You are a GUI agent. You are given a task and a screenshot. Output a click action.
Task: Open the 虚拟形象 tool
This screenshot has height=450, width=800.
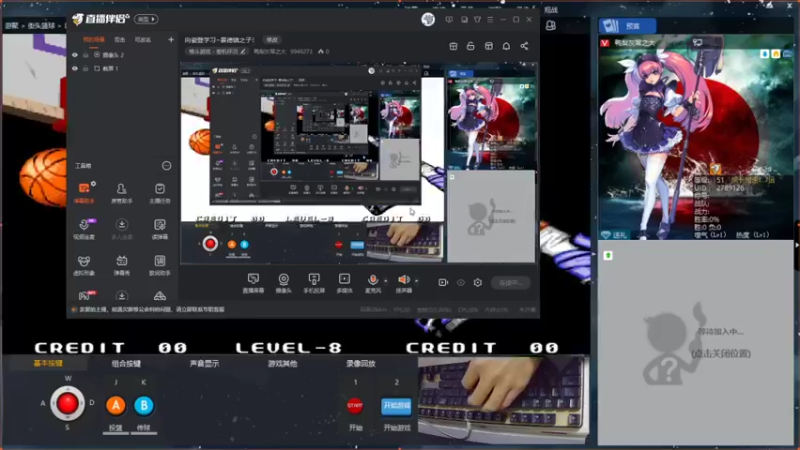(84, 265)
